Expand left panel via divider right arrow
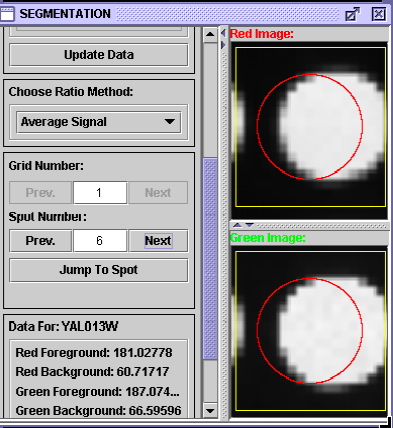This screenshot has height=428, width=393. click(x=223, y=44)
